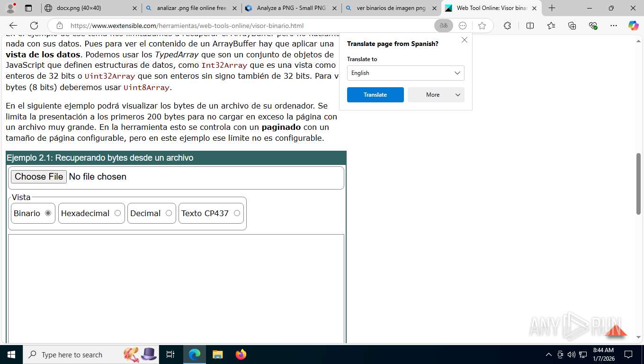
Task: Open the browser profile icon
Action: (x=11, y=8)
